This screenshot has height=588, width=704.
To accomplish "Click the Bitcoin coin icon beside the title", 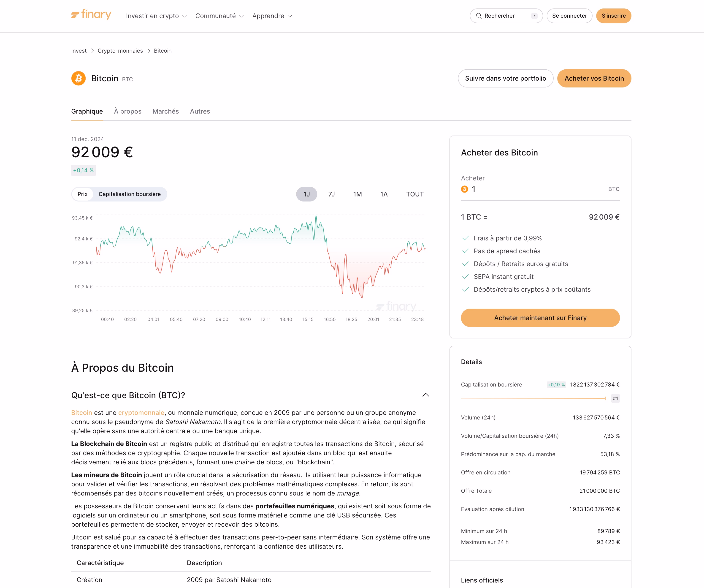I will pyautogui.click(x=78, y=78).
